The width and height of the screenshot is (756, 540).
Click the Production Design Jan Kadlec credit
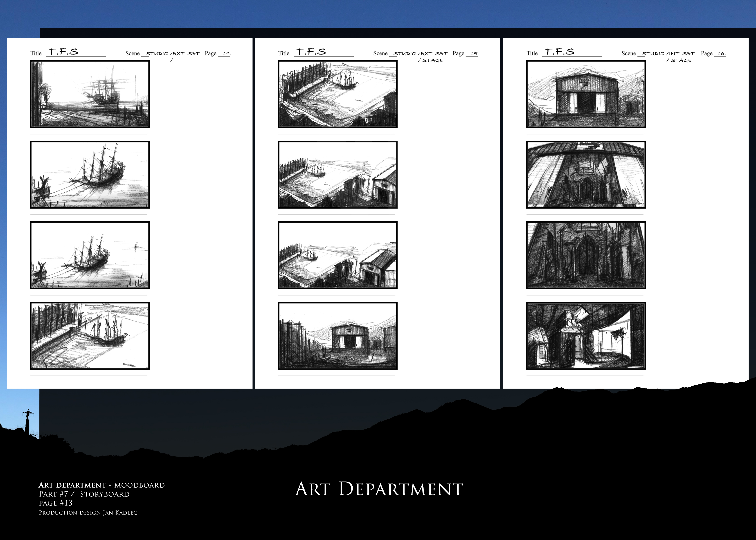88,513
